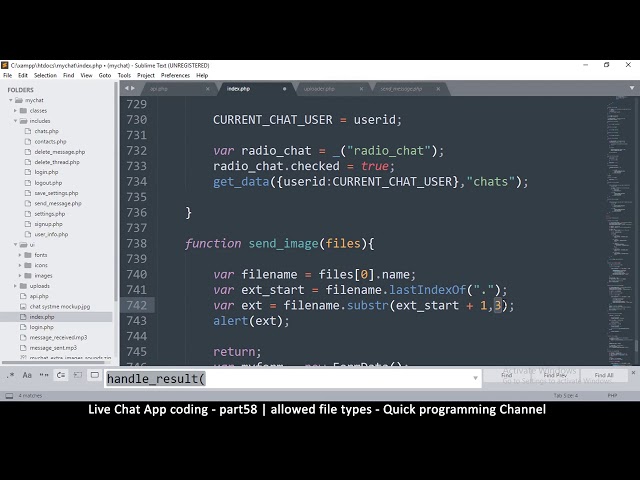
Task: Open find history dropdown arrow
Action: coord(475,378)
